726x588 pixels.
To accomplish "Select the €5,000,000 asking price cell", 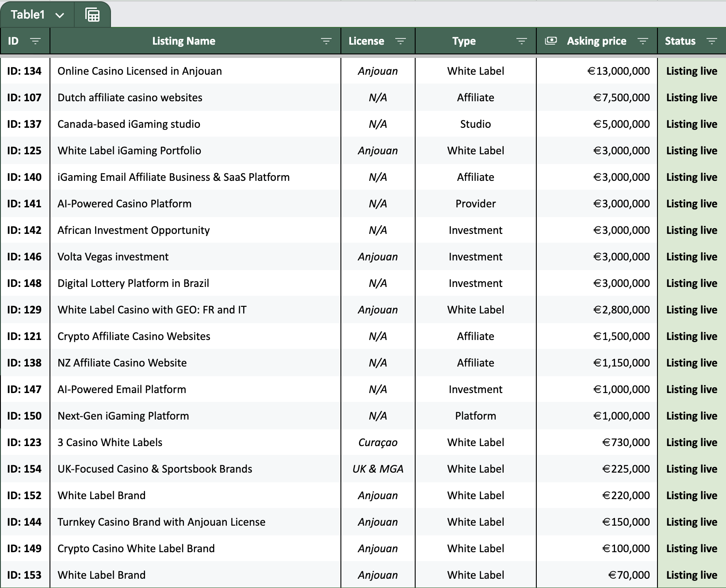I will click(597, 124).
